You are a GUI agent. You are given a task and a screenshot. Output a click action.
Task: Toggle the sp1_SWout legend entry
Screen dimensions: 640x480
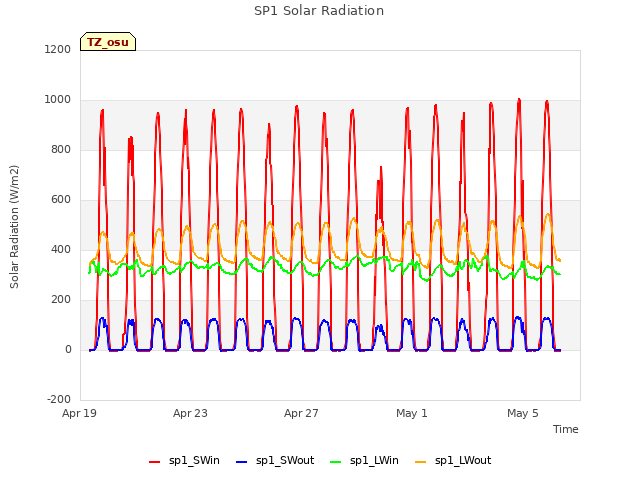[x=275, y=461]
